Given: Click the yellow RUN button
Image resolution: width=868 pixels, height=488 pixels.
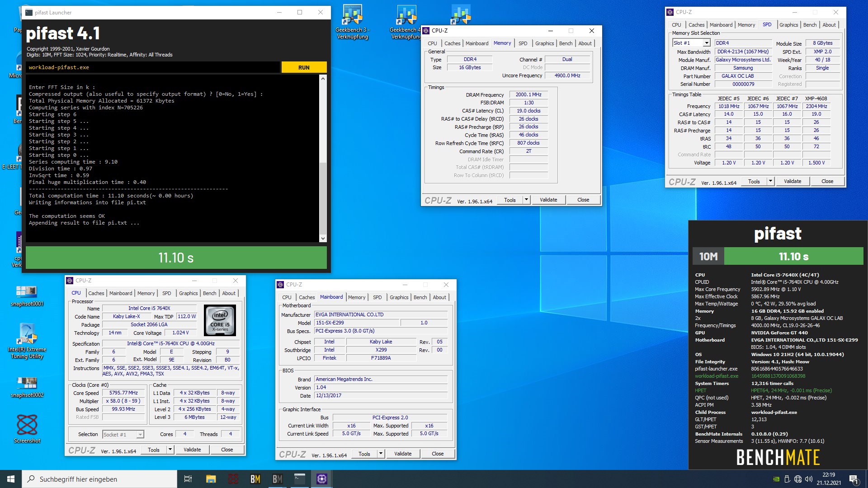Looking at the screenshot, I should [x=304, y=67].
